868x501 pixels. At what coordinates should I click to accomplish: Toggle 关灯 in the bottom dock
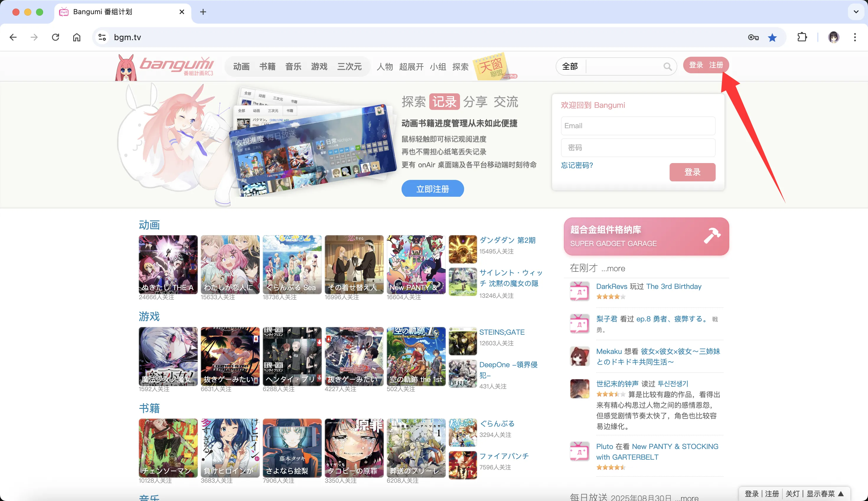[x=792, y=494]
